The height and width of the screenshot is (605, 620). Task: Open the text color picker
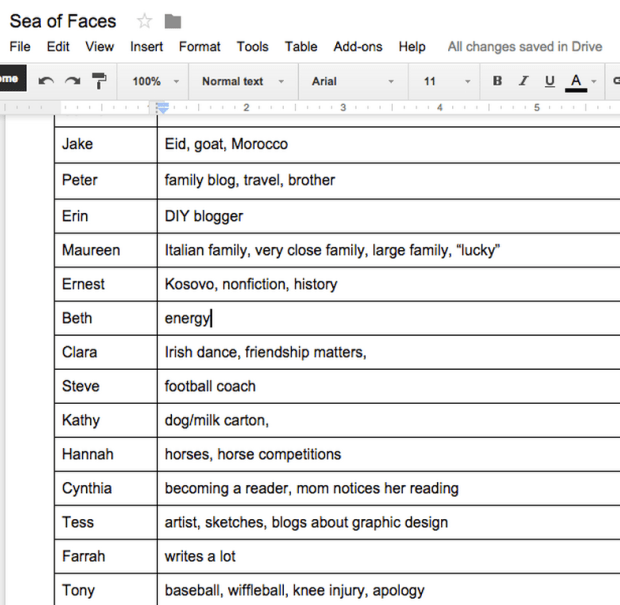(x=576, y=82)
